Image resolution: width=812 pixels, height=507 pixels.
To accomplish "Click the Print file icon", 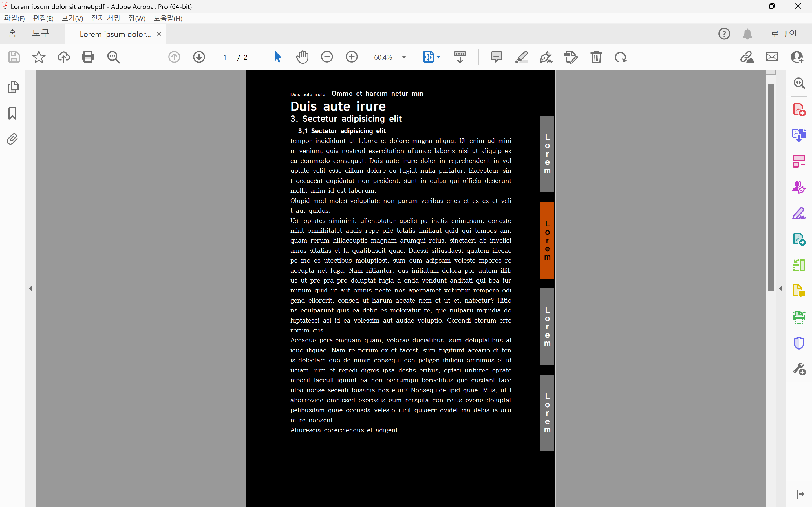I will (88, 57).
